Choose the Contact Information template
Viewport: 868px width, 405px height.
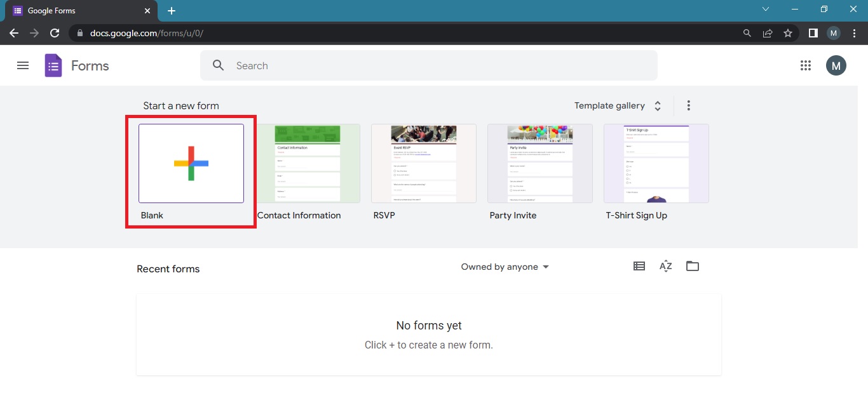[x=308, y=164]
